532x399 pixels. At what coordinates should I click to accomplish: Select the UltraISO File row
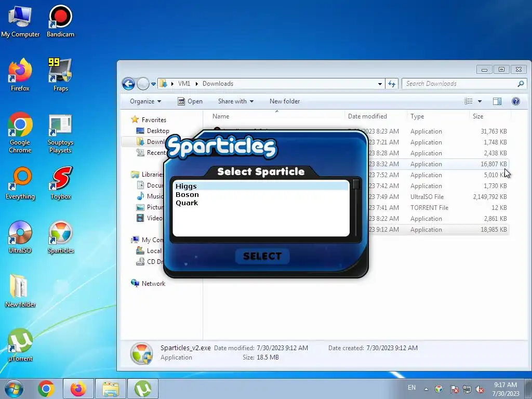437,197
